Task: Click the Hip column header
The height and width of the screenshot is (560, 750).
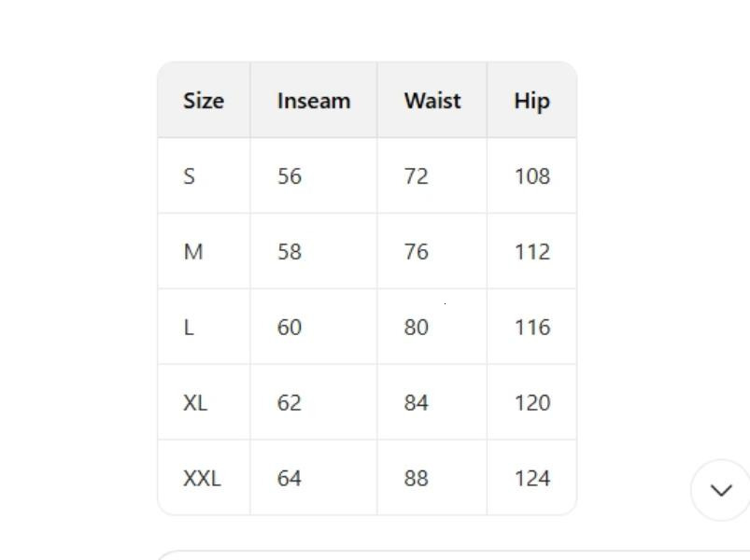Action: (x=531, y=100)
